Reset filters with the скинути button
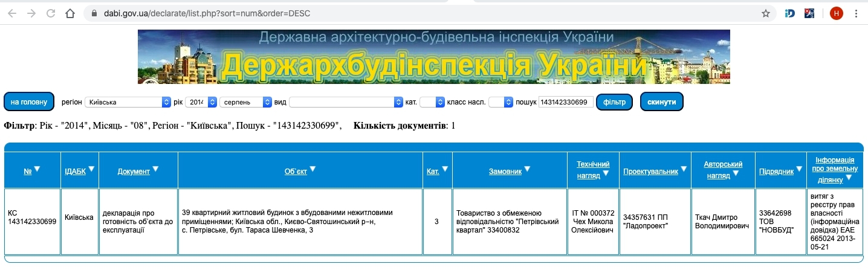Viewport: 868px width, 270px height. 661,102
